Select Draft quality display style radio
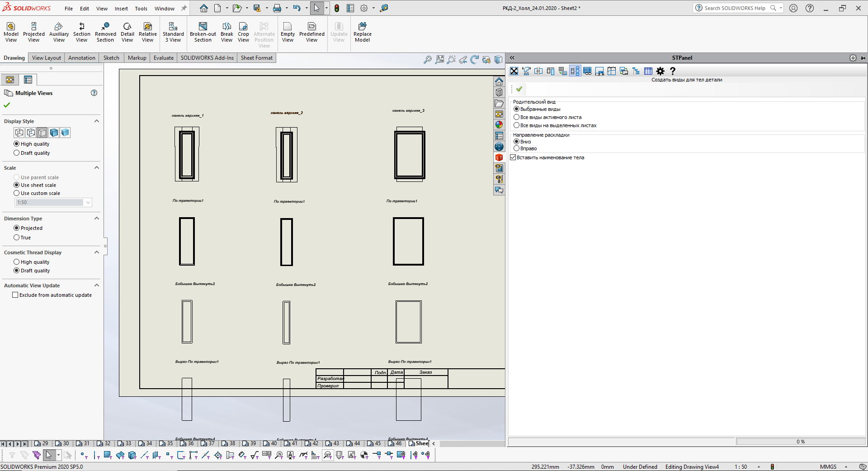The height and width of the screenshot is (471, 868). coord(17,153)
